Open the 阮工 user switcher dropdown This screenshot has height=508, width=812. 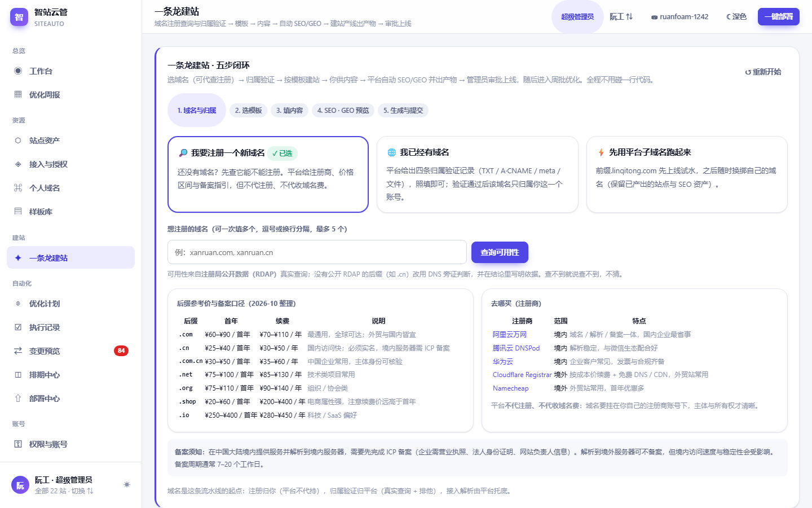click(621, 17)
